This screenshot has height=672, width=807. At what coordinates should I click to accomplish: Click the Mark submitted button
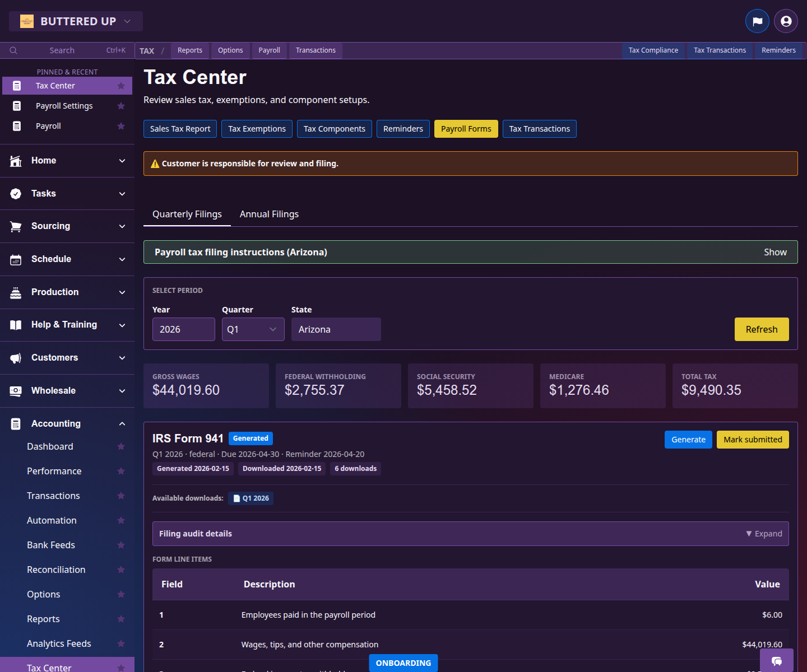point(753,440)
